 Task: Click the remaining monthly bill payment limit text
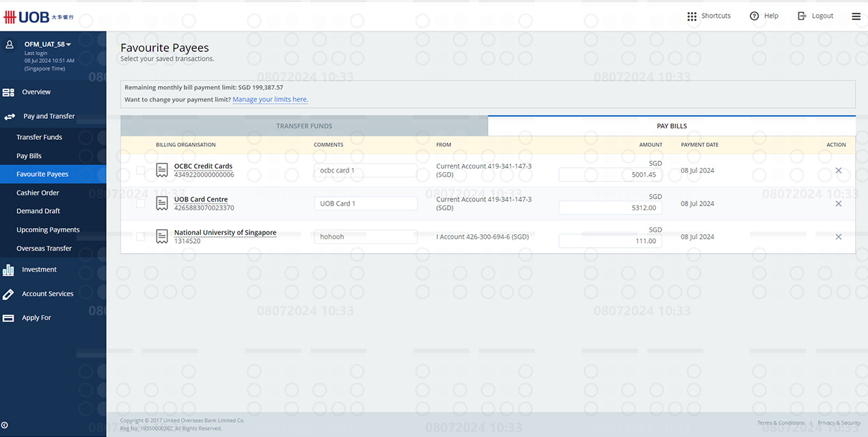pos(204,87)
